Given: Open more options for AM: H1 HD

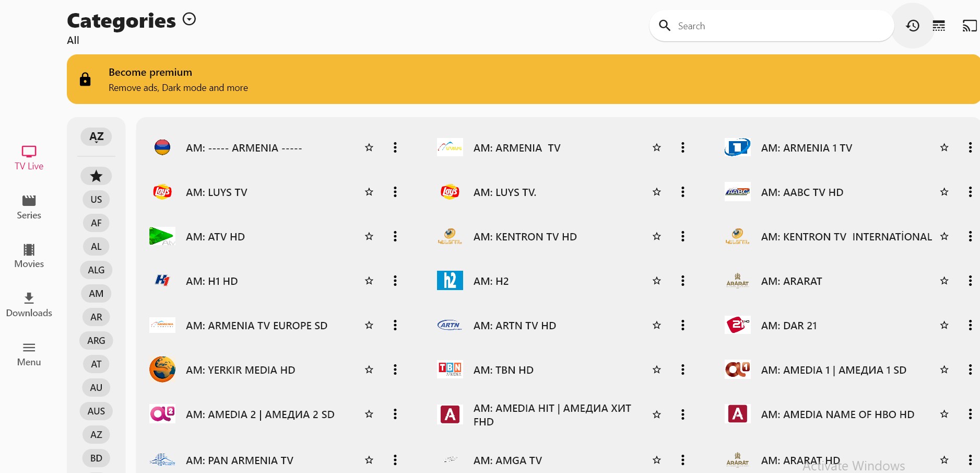Looking at the screenshot, I should [395, 281].
